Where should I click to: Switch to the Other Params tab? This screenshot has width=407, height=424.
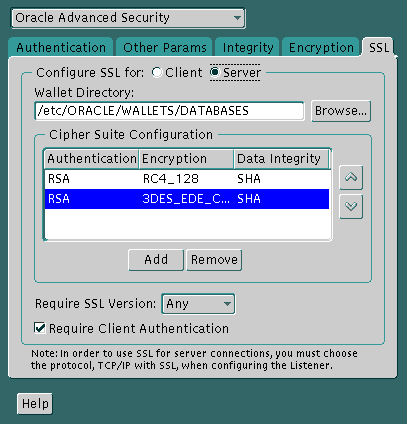[x=165, y=48]
